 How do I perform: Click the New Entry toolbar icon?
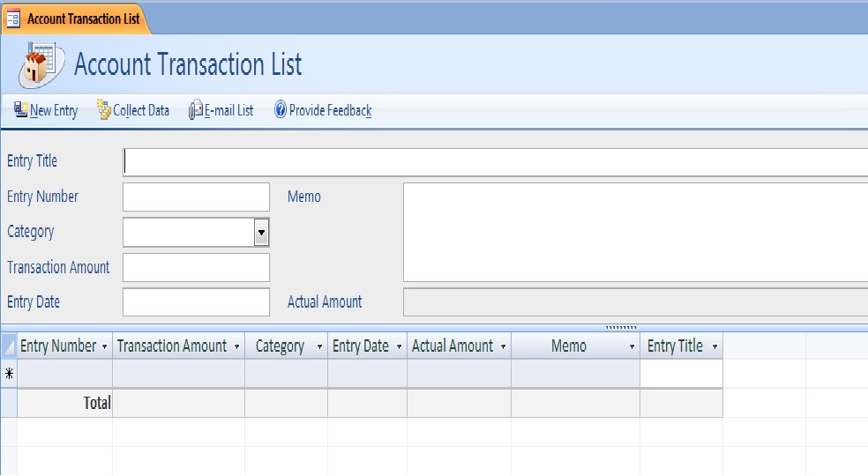[20, 109]
